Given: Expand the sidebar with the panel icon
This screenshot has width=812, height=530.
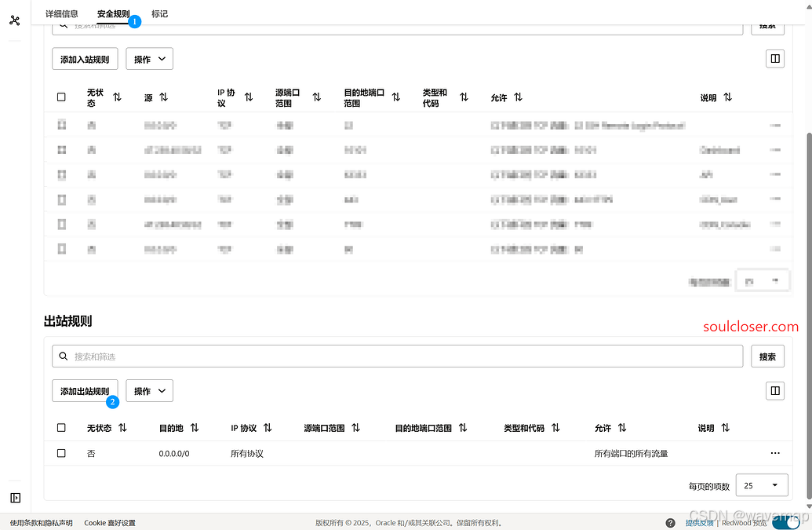Looking at the screenshot, I should [15, 497].
